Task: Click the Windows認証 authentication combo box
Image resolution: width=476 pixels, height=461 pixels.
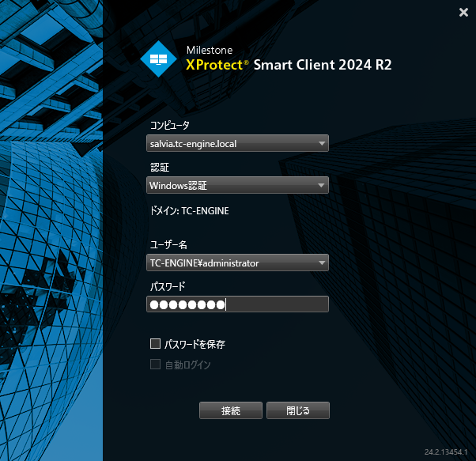Action: [237, 185]
